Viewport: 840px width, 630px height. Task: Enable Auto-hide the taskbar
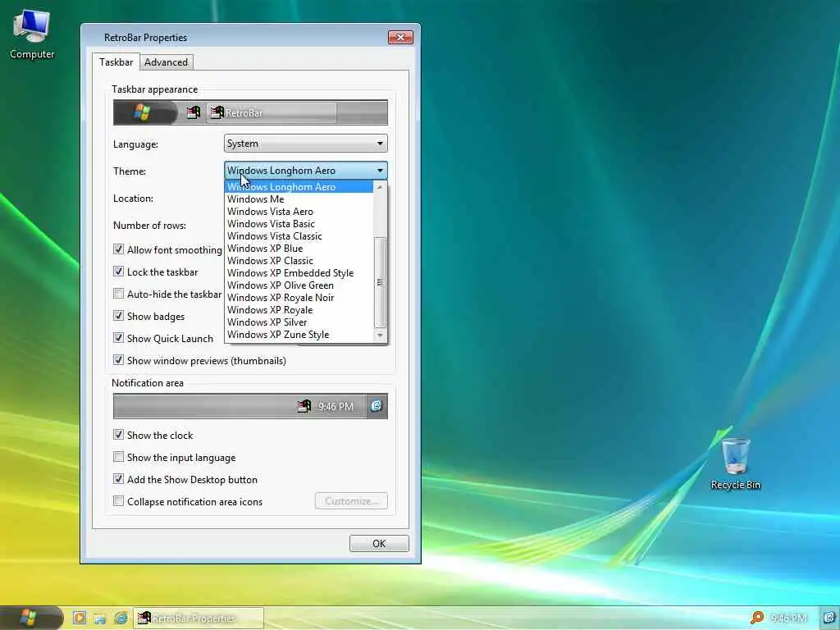pyautogui.click(x=118, y=294)
